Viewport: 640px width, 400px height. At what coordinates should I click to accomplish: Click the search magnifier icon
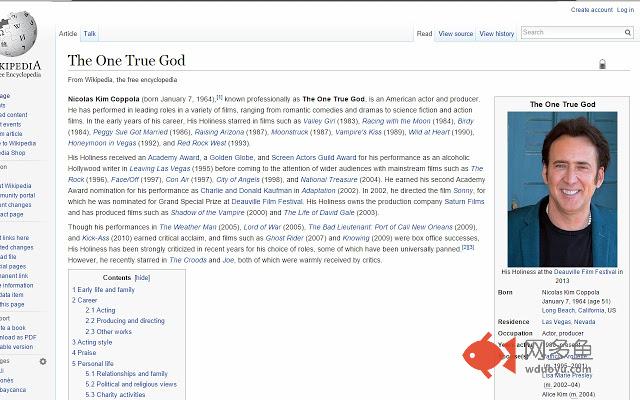coord(627,32)
